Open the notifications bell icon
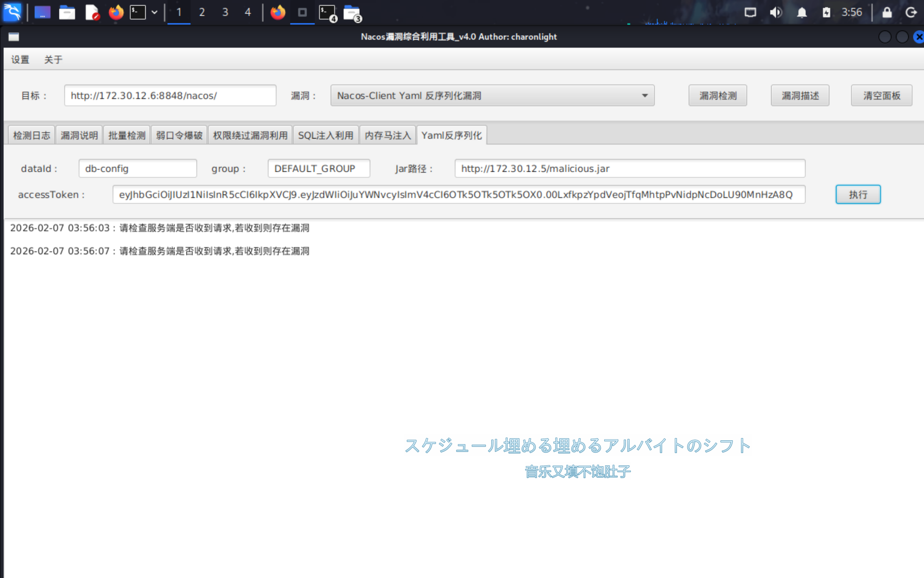This screenshot has width=924, height=578. [801, 12]
